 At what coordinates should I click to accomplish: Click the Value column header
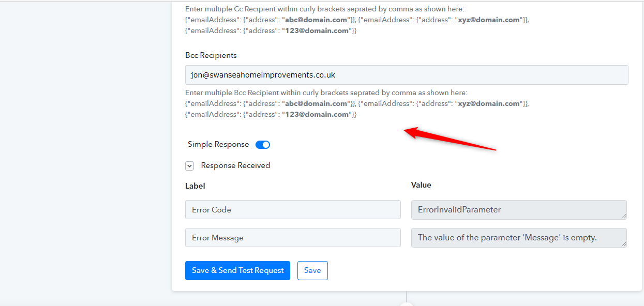click(421, 185)
